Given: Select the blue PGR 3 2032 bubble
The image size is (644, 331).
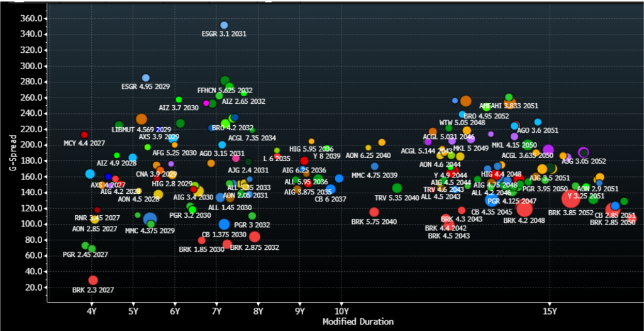Looking at the screenshot, I should click(x=224, y=224).
